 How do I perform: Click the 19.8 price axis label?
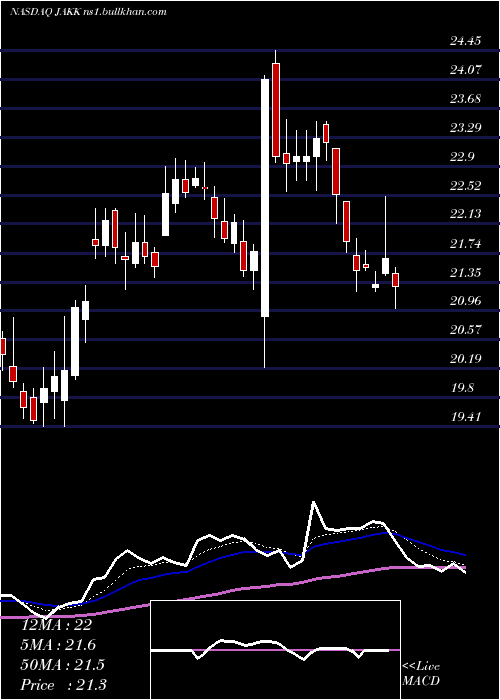coord(462,388)
